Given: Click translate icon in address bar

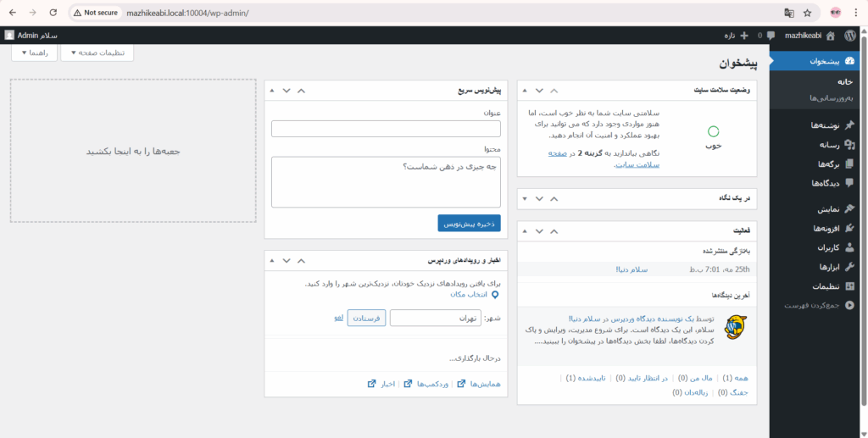Looking at the screenshot, I should (x=789, y=12).
